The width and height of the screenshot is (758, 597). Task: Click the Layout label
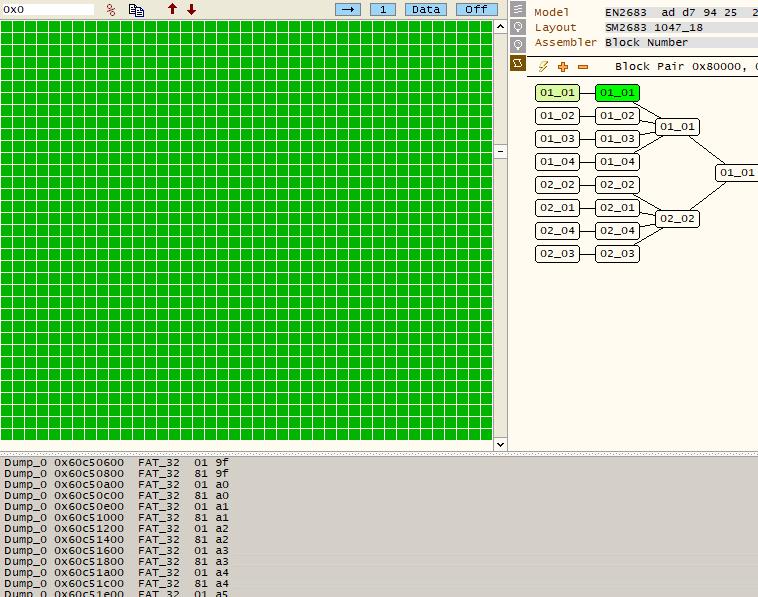point(555,28)
